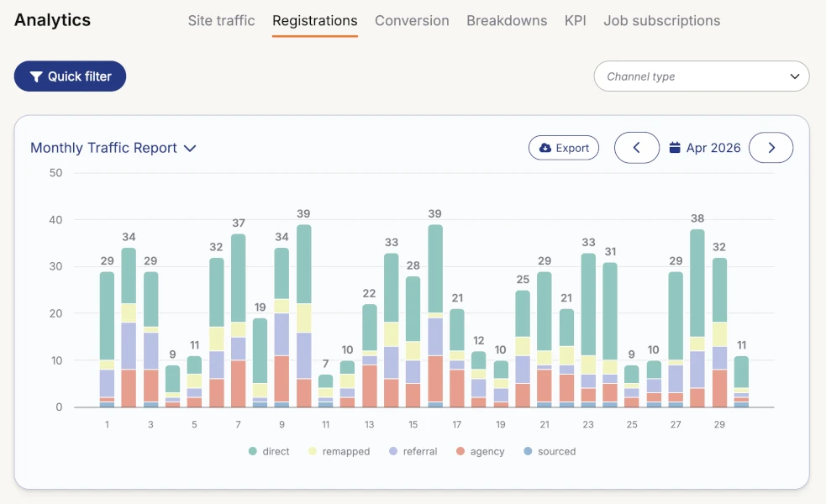The width and height of the screenshot is (826, 504).
Task: Click the day 14 bar labeled 33
Action: coord(392,330)
